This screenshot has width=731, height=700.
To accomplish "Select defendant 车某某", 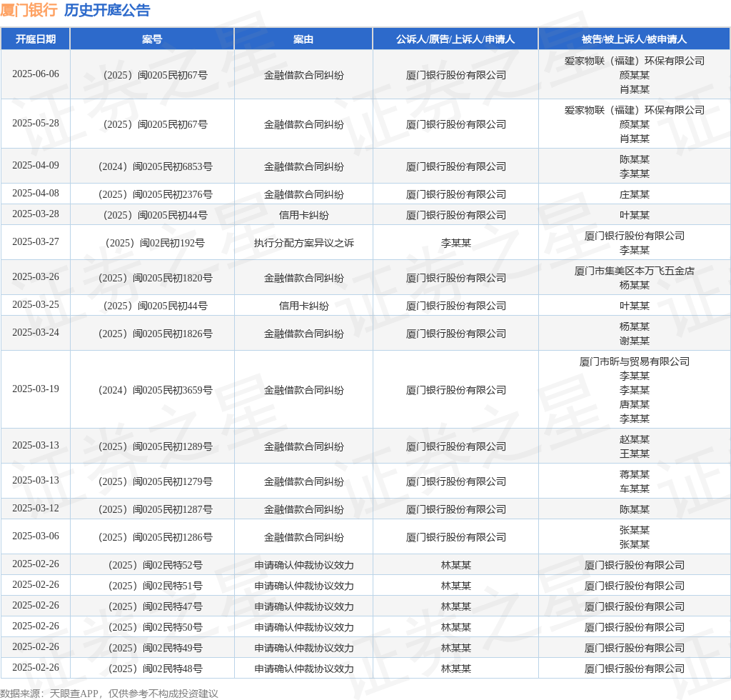I will click(x=634, y=489).
